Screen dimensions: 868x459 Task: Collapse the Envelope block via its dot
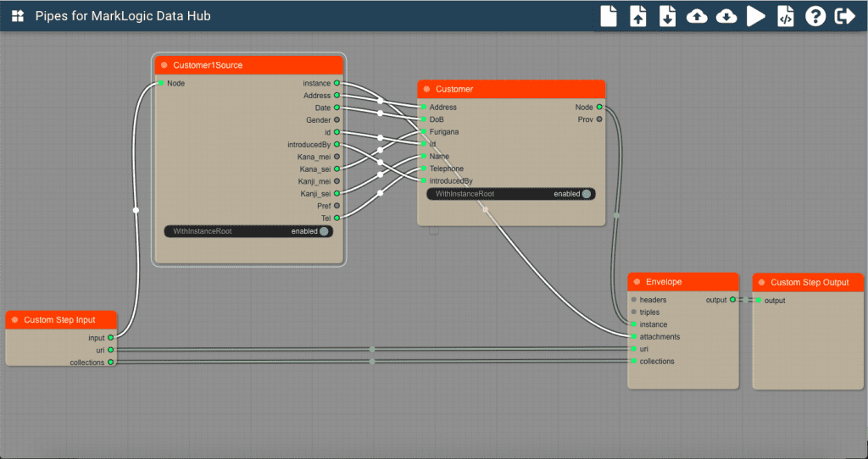(637, 282)
